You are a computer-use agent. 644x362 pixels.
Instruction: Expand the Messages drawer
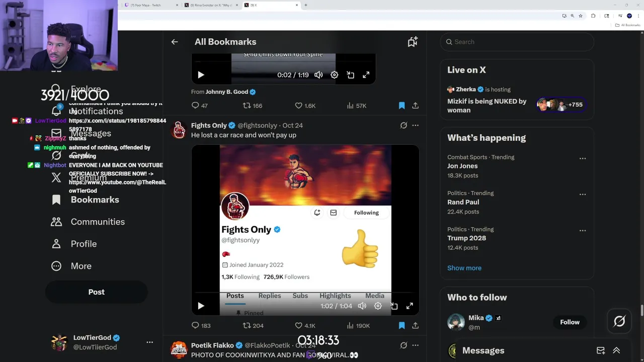[x=616, y=350]
